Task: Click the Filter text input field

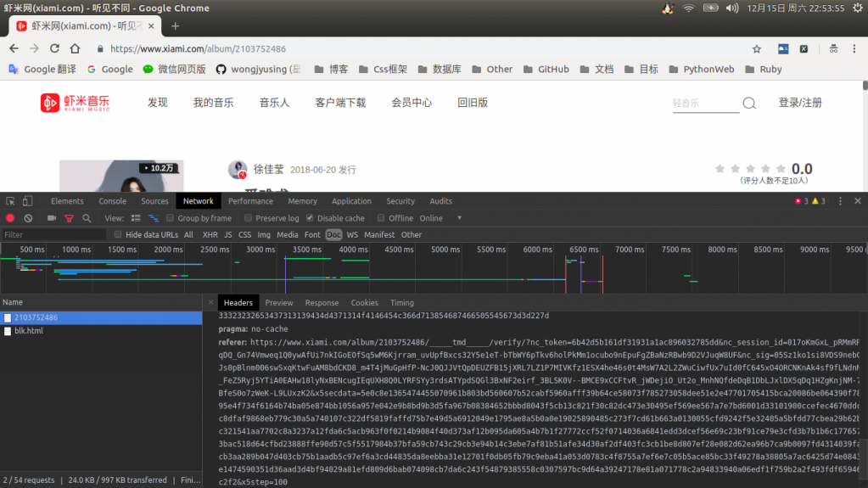Action: (53, 234)
